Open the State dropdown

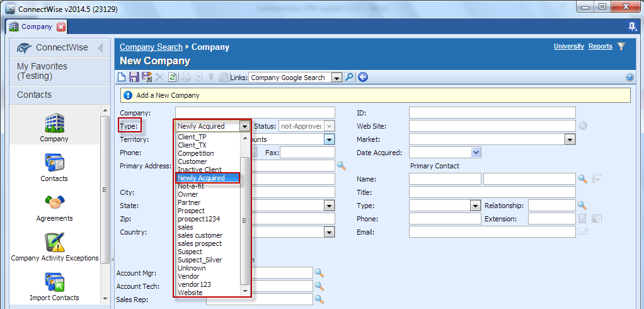330,205
